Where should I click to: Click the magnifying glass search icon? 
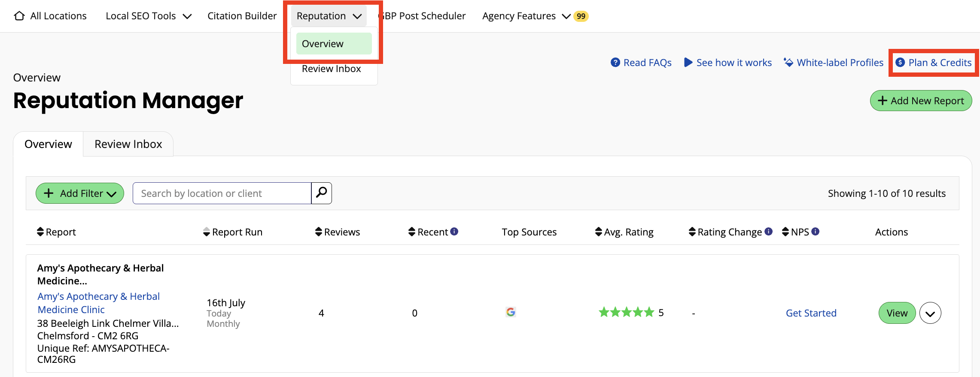(x=321, y=193)
